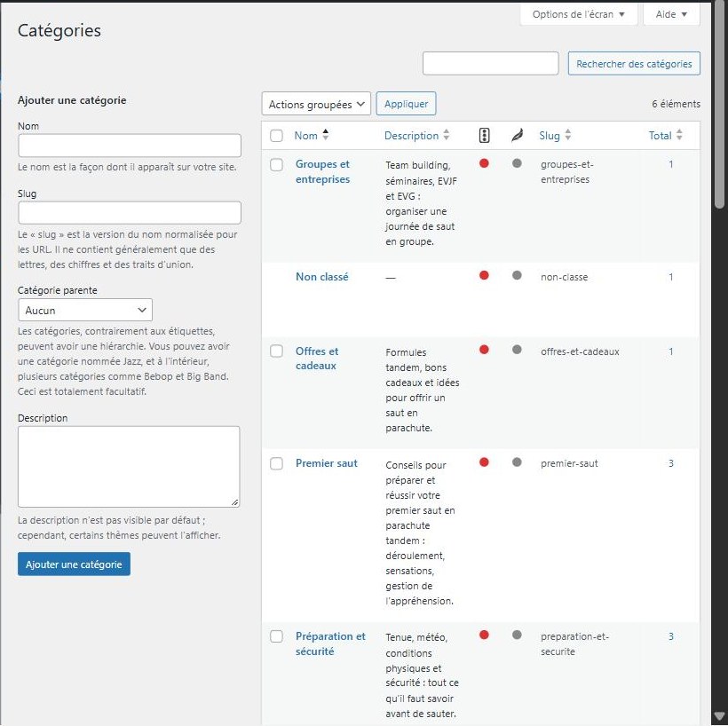Click the total count for Offres et cadeaux
This screenshot has width=728, height=726.
point(670,351)
